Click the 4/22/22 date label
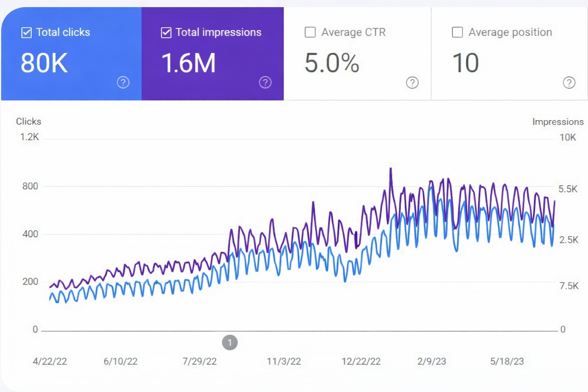The height and width of the screenshot is (392, 588). pyautogui.click(x=50, y=361)
